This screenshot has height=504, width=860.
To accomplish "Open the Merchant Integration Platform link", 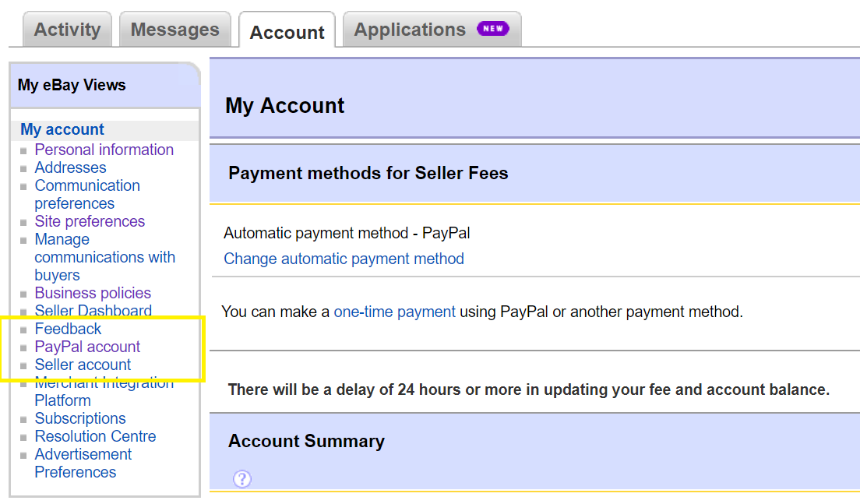I will pyautogui.click(x=104, y=391).
